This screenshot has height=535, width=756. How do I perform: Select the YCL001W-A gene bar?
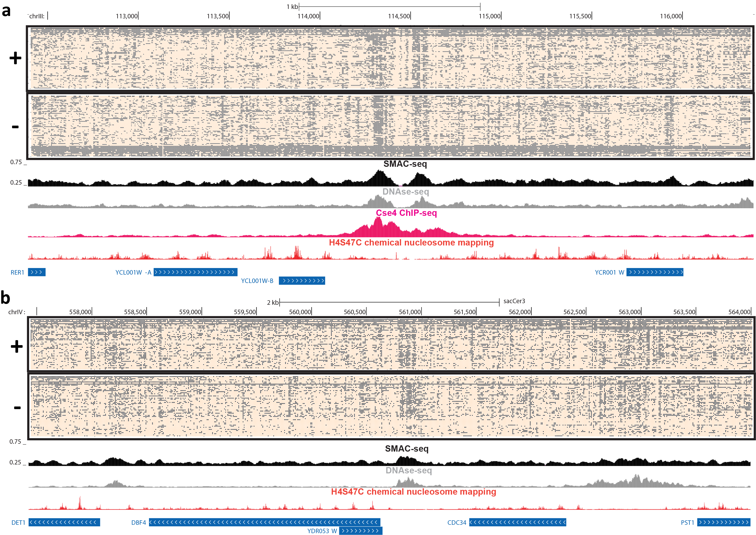point(195,272)
